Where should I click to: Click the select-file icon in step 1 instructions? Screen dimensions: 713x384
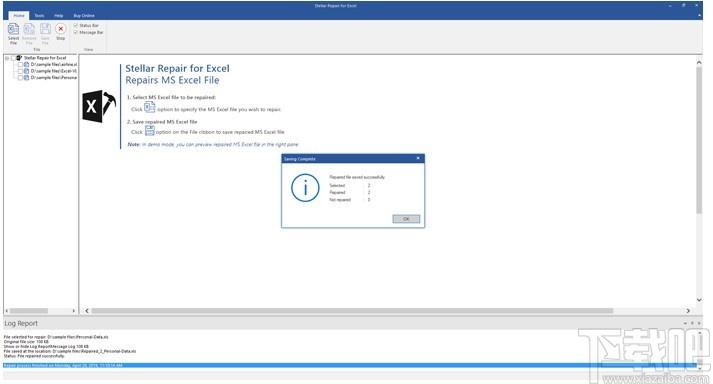coord(150,107)
